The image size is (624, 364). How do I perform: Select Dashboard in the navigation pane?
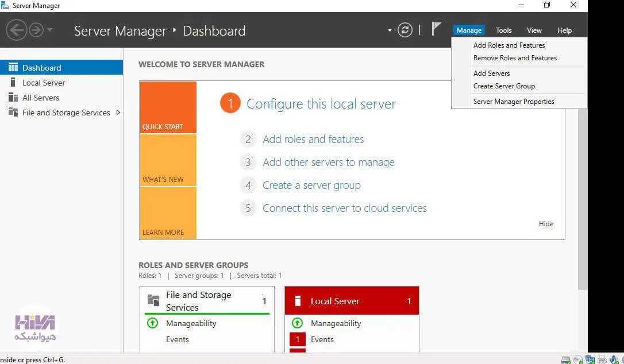tap(61, 68)
